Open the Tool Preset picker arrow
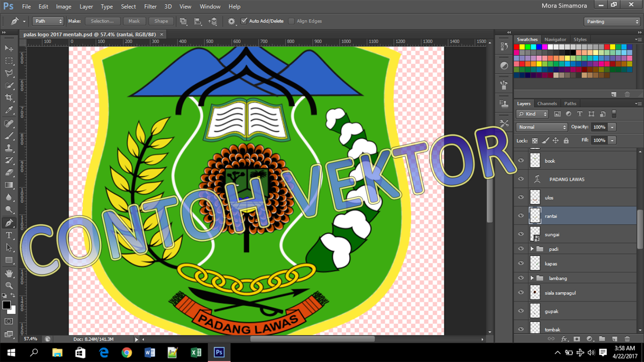 point(24,21)
